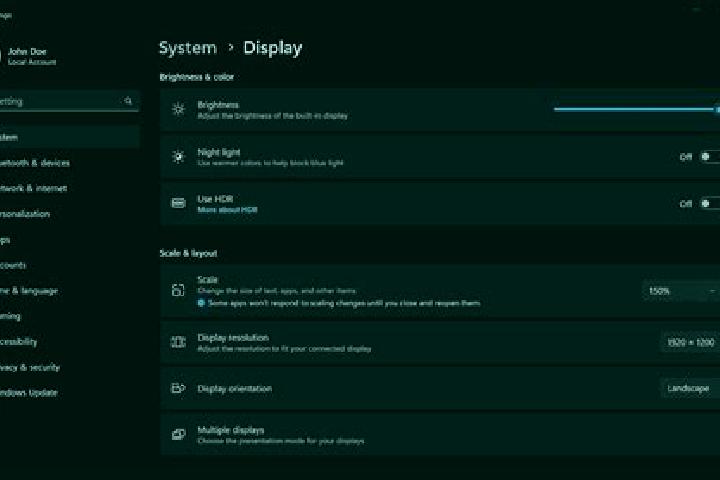The width and height of the screenshot is (720, 480).
Task: Select Windows Update in sidebar
Action: tap(28, 393)
